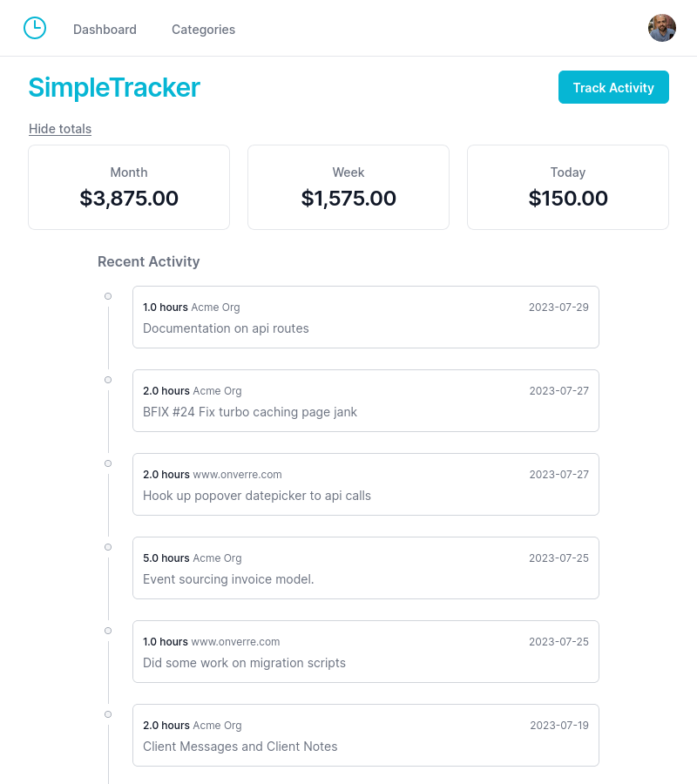Go to the Dashboard tab
The height and width of the screenshot is (784, 697).
click(x=105, y=30)
